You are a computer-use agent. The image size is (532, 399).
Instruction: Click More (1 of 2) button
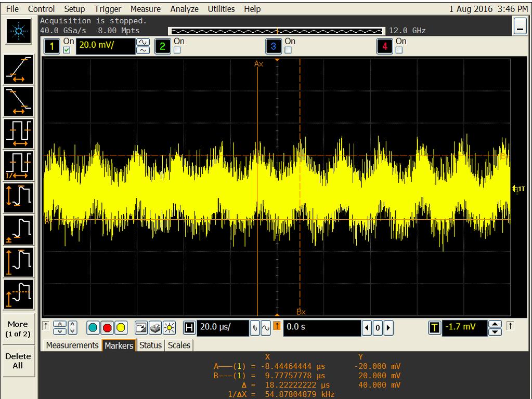(x=19, y=328)
